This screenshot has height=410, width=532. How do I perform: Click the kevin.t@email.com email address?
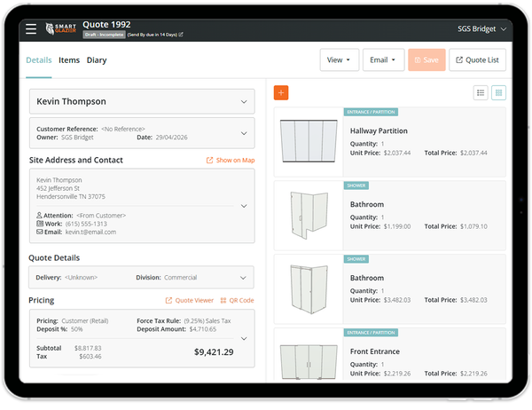[x=90, y=232]
